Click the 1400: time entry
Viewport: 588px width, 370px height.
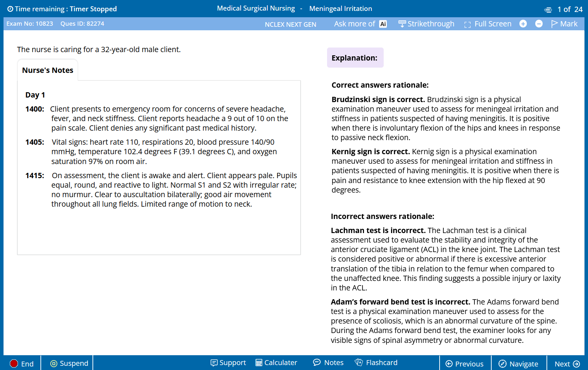(x=35, y=109)
